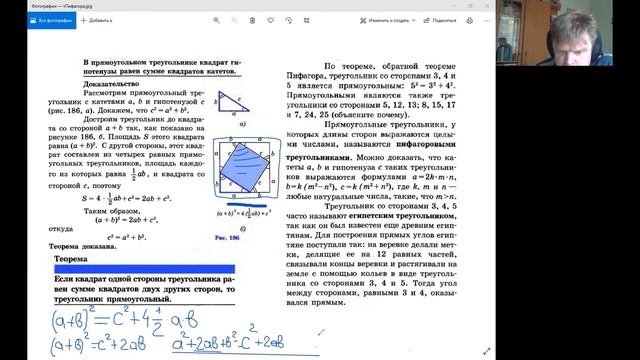Click the 'Теорема доказана.' text
The image size is (640, 360).
click(82, 247)
